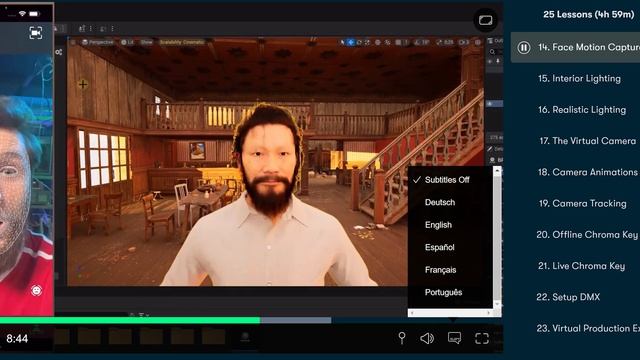This screenshot has height=360, width=640.
Task: Open lesson 19. Camera Tracking
Action: (x=582, y=203)
